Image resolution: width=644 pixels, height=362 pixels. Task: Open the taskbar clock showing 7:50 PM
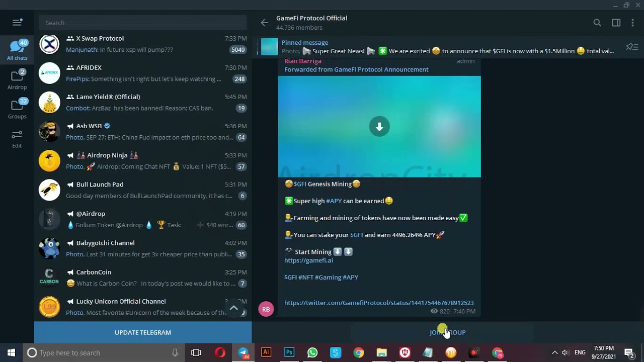pos(604,352)
